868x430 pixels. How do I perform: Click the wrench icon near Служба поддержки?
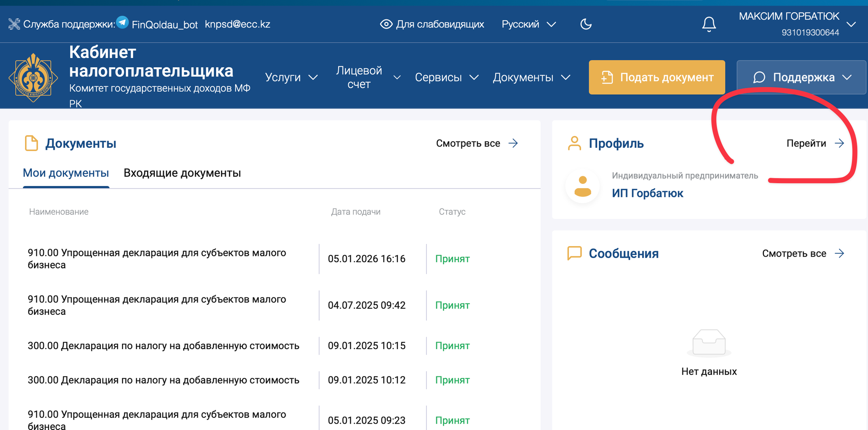(x=14, y=23)
